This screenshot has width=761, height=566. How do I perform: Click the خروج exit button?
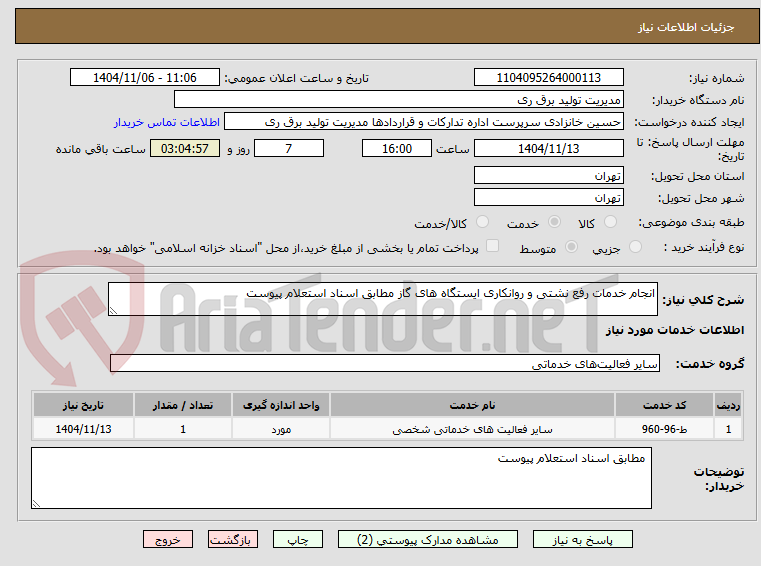[168, 539]
